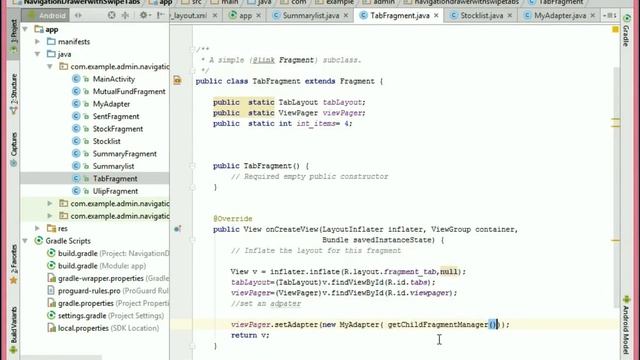Open the Captures tool window
This screenshot has height=360, width=640.
(x=13, y=149)
